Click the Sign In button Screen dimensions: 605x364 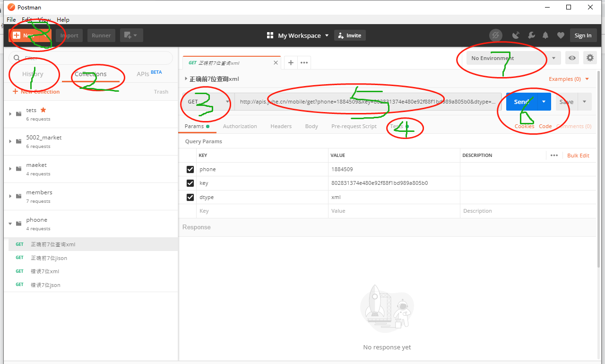pos(583,35)
